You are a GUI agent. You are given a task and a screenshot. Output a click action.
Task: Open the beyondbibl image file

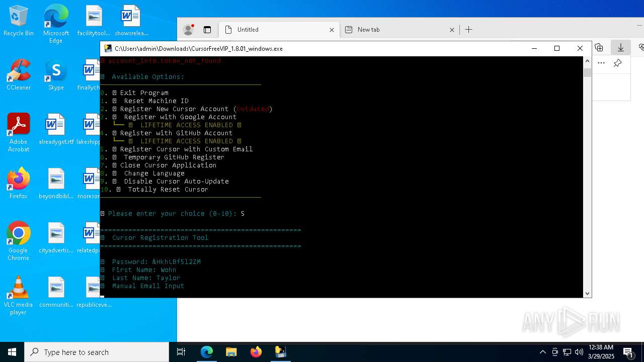[x=56, y=184]
